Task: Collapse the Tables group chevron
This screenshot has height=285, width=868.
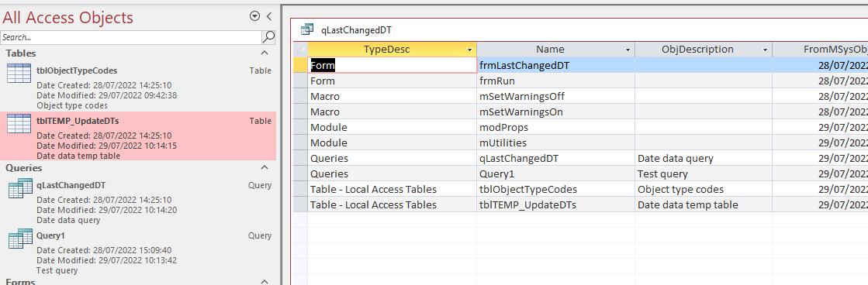Action: pyautogui.click(x=265, y=53)
